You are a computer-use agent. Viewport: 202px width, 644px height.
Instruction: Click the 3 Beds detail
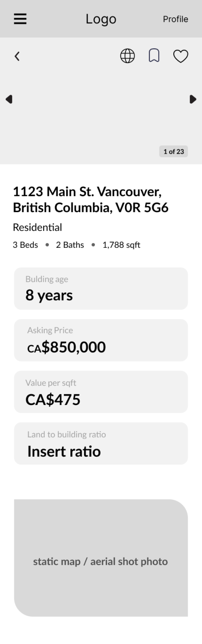click(25, 245)
